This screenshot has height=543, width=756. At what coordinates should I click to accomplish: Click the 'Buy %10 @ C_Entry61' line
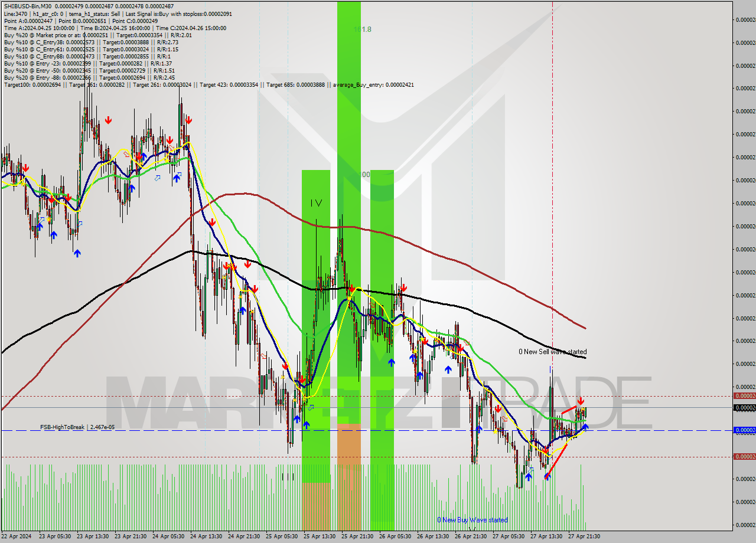click(91, 49)
